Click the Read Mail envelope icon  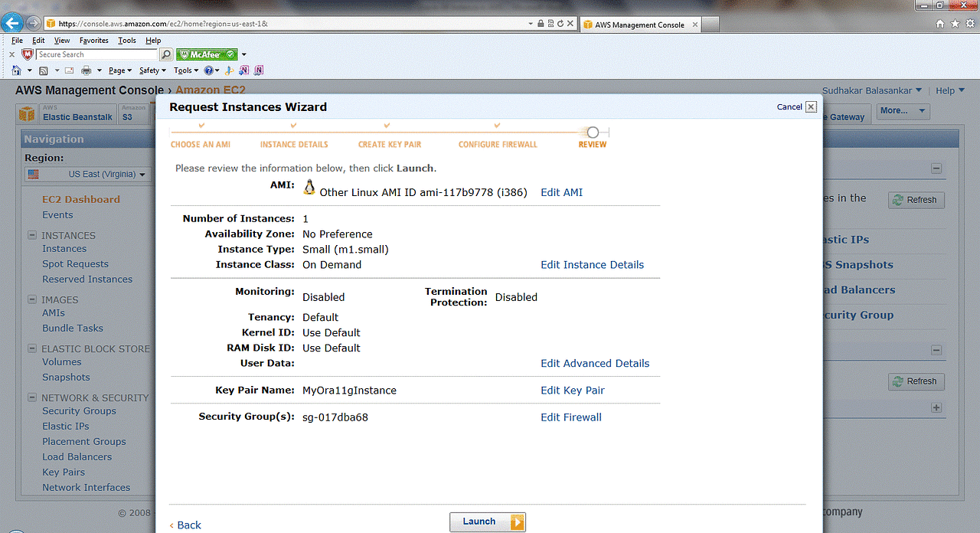(x=69, y=70)
